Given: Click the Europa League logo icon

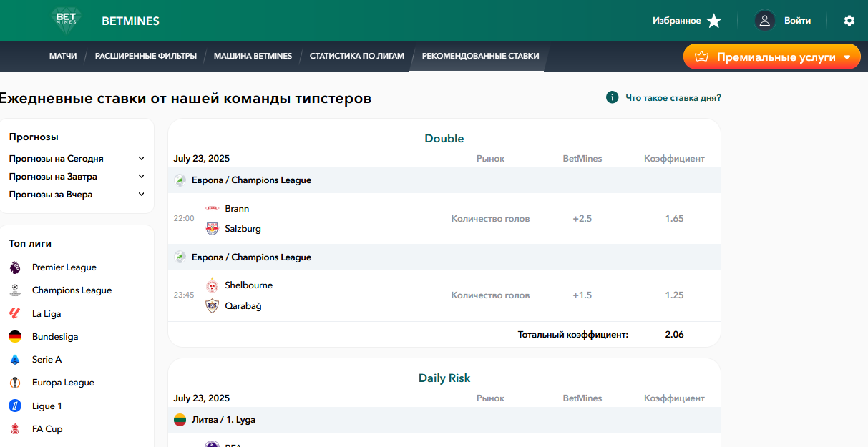Looking at the screenshot, I should pyautogui.click(x=15, y=383).
